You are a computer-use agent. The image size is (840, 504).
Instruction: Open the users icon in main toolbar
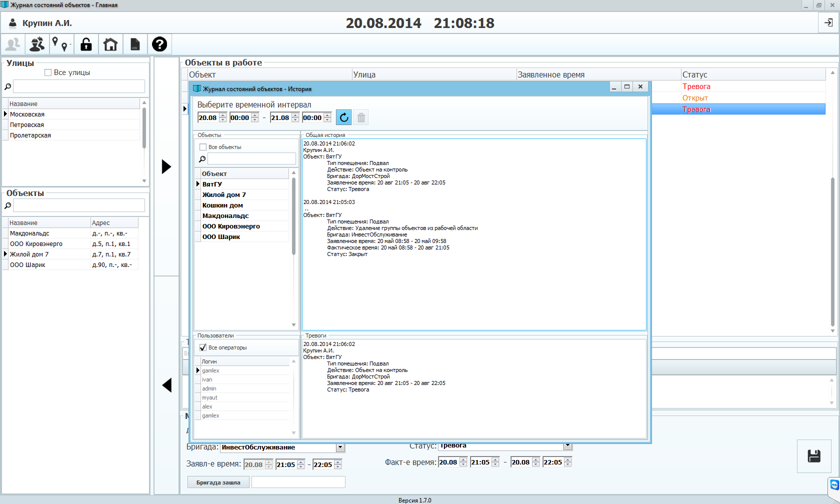point(12,44)
